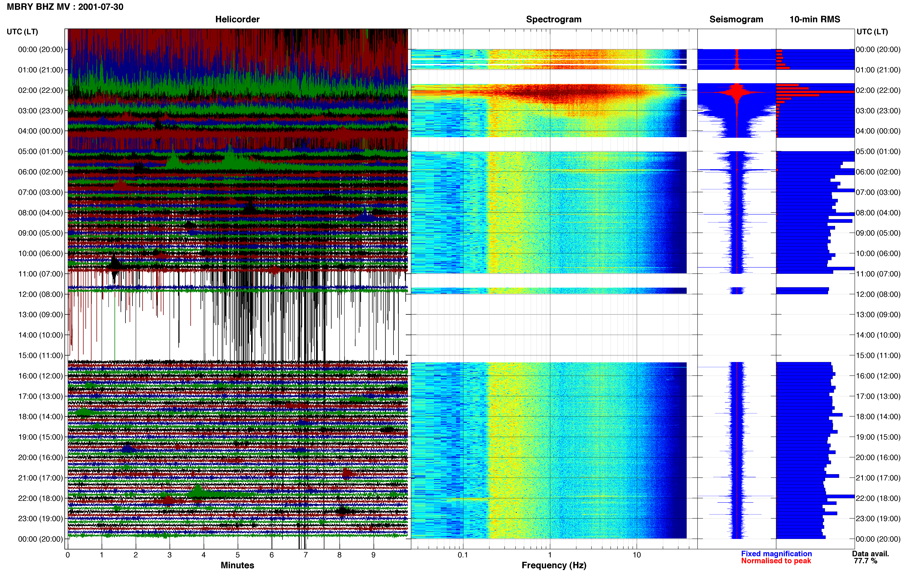924x578 pixels.
Task: Click Helicorder time label "15:00 (11:00)"
Action: click(x=41, y=356)
